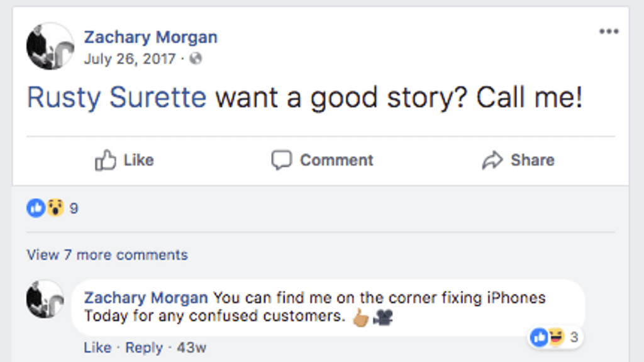Viewport: 644px width, 362px height.
Task: Show who reacted via the 9 count
Action: [x=74, y=208]
